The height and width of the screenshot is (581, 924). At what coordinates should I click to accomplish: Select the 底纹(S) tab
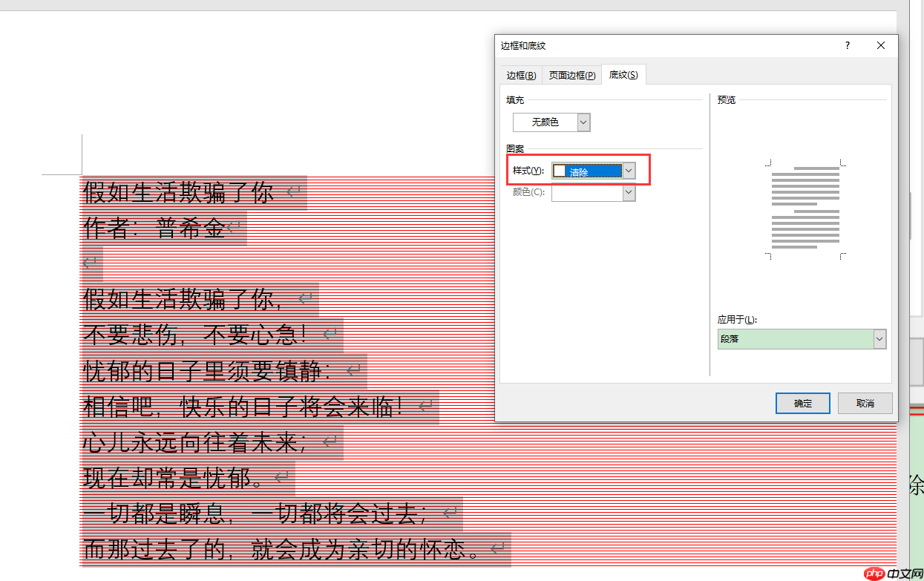click(623, 75)
